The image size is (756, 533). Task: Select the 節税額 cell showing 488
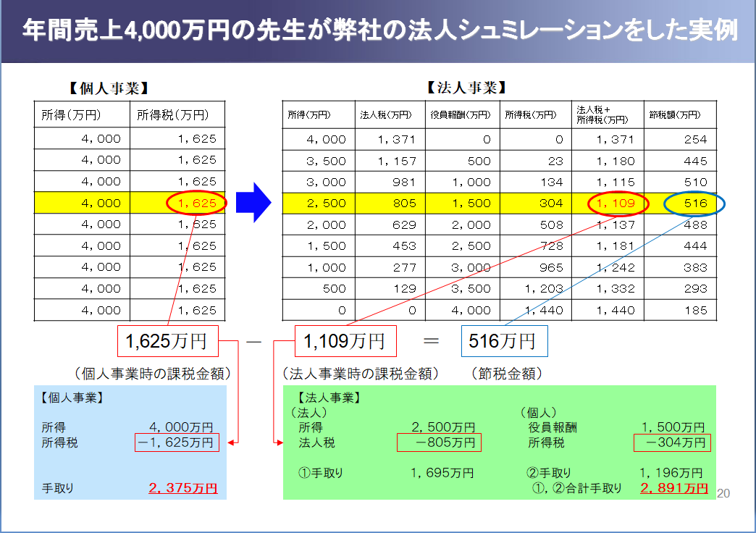pos(680,224)
